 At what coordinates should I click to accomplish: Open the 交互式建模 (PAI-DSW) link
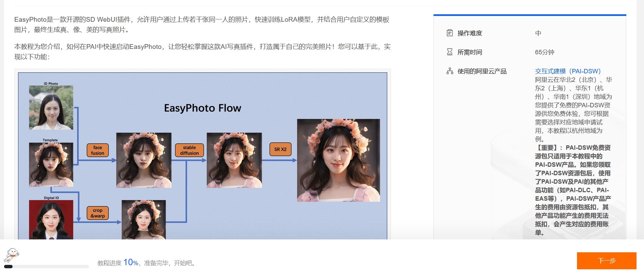point(568,71)
